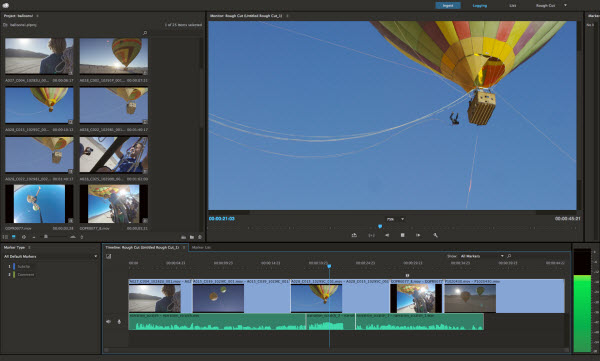
Task: Open the Monitor panel menu icon
Action: pyautogui.click(x=287, y=16)
